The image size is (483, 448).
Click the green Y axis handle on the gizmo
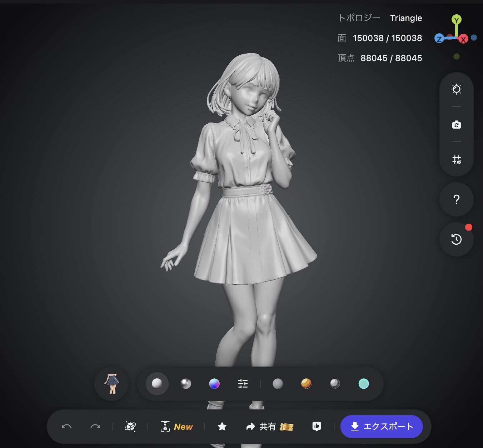[x=456, y=20]
